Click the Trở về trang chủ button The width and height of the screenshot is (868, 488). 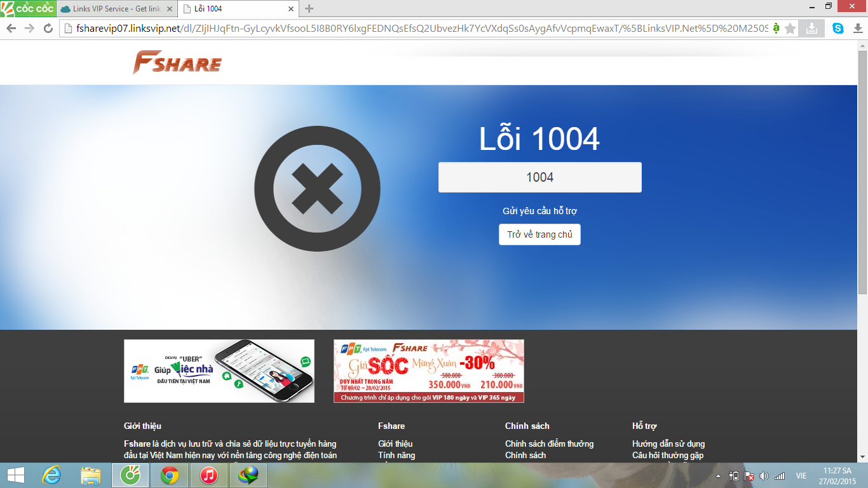539,234
